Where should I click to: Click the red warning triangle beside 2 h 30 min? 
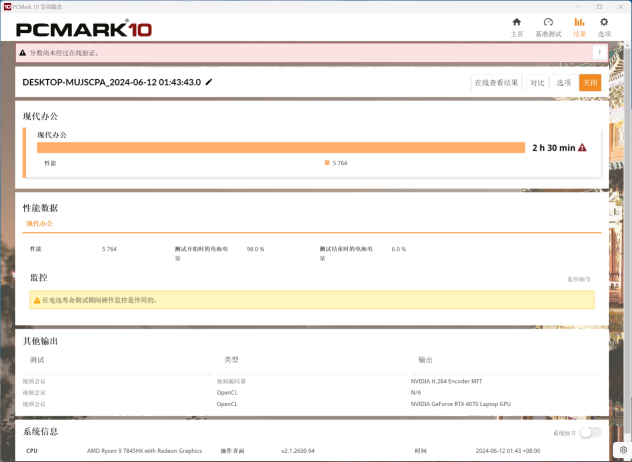pyautogui.click(x=582, y=148)
